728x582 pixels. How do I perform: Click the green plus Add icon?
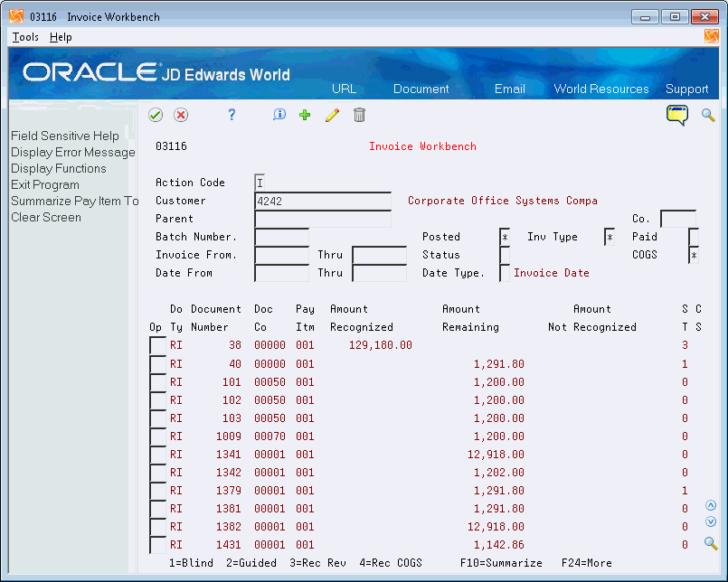pyautogui.click(x=305, y=115)
